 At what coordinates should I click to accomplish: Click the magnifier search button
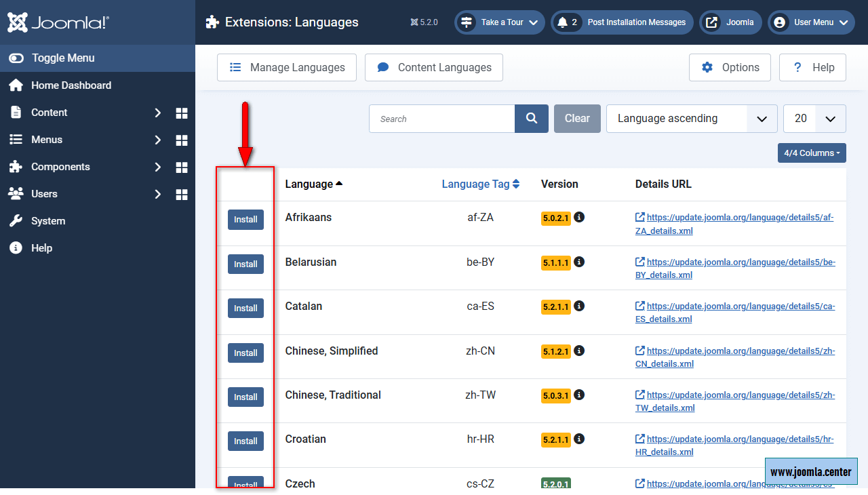coord(532,119)
